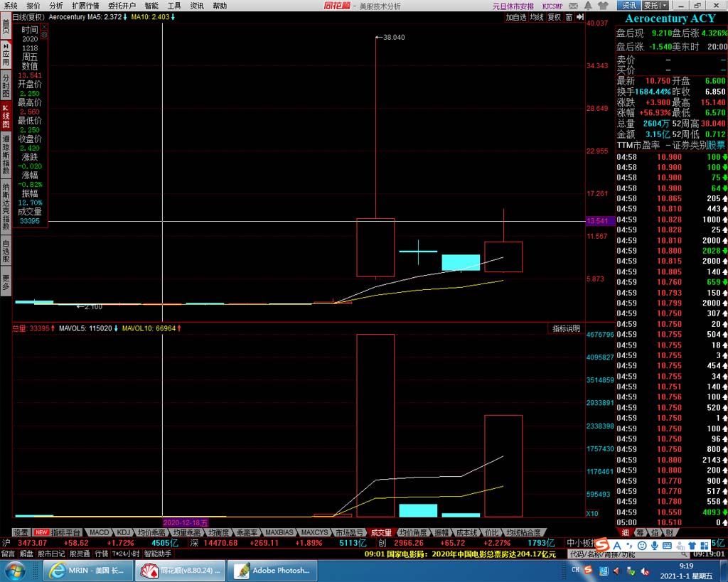The height and width of the screenshot is (582, 728).
Task: Click Sogou blue T-shirt skin icon
Action: 692,546
